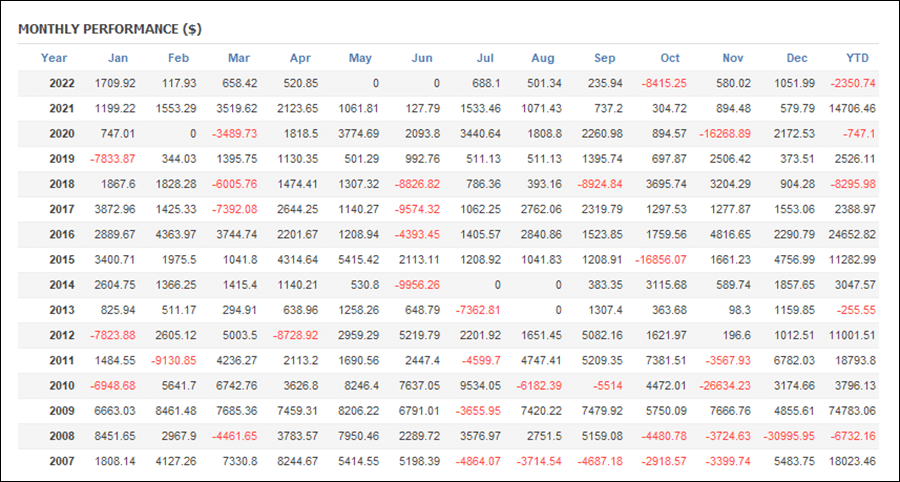Click the Monthly Performance ($) heading
The width and height of the screenshot is (900, 482).
pos(110,30)
